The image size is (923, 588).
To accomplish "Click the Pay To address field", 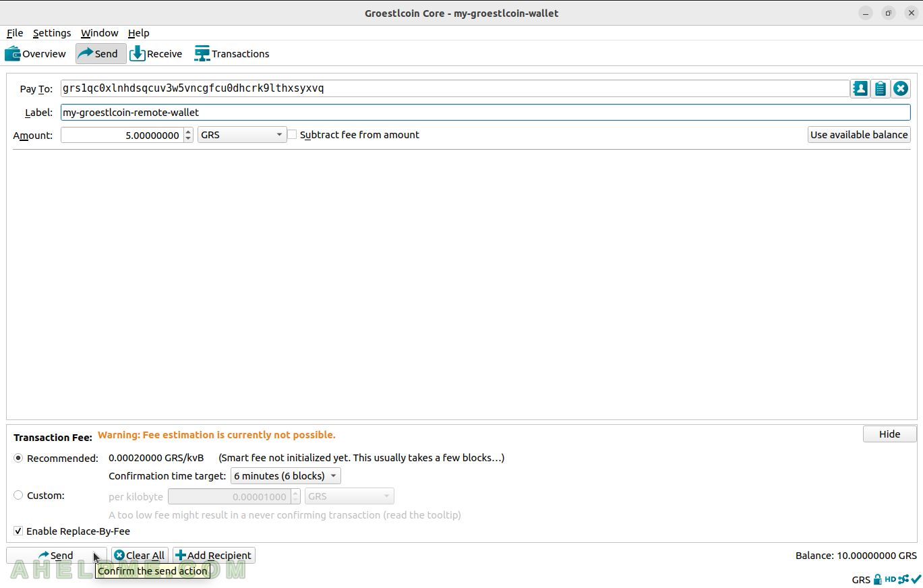I will 455,88.
